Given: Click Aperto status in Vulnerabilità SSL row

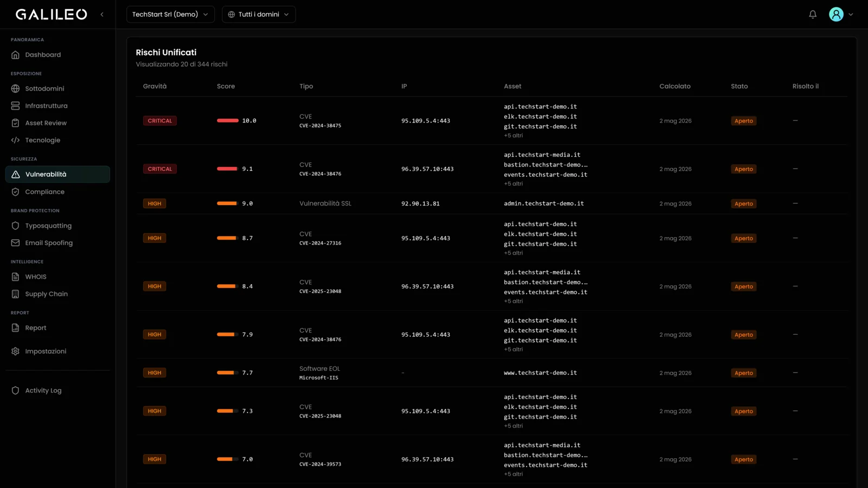Looking at the screenshot, I should coord(743,204).
